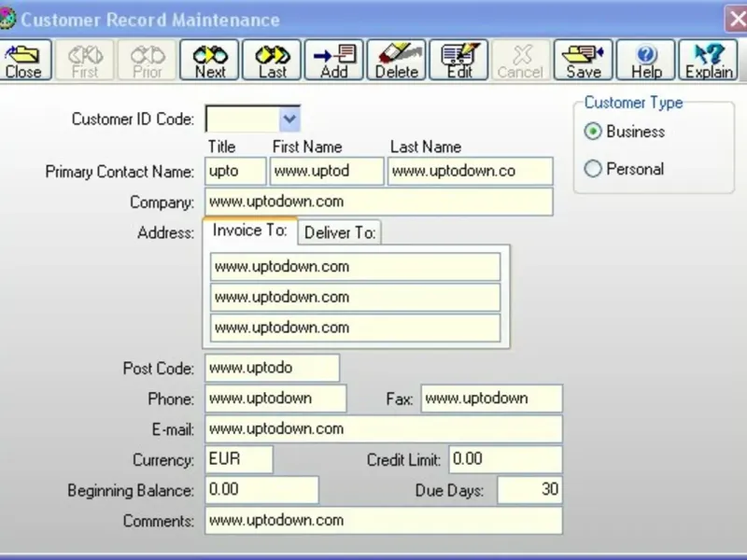
Task: Click the Credit Limit field
Action: tap(505, 459)
